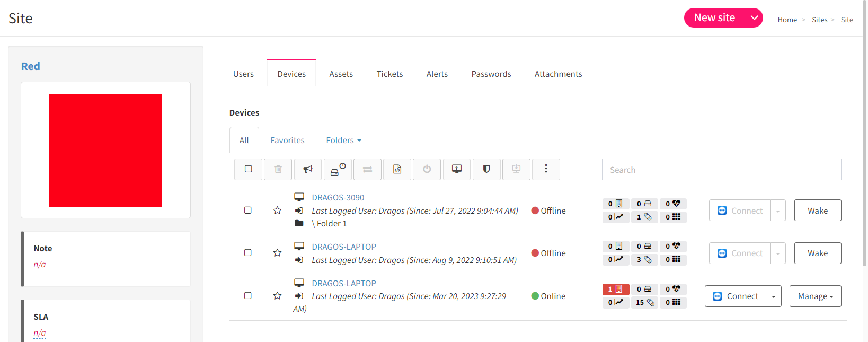Wake the offline DRAGOS-LAPTOP device
Image resolution: width=868 pixels, height=342 pixels.
point(818,253)
